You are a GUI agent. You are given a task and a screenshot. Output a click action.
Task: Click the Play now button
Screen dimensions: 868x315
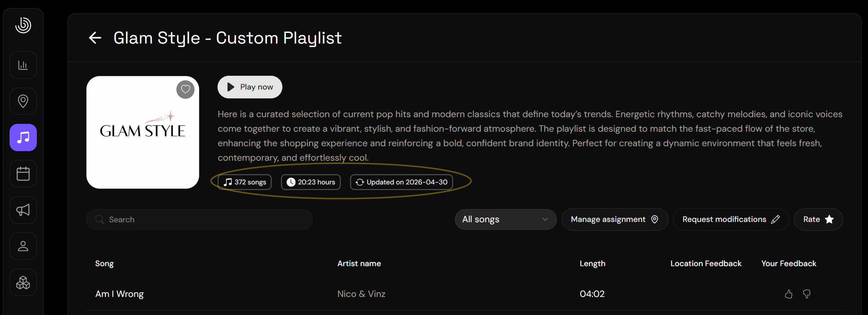click(x=250, y=87)
